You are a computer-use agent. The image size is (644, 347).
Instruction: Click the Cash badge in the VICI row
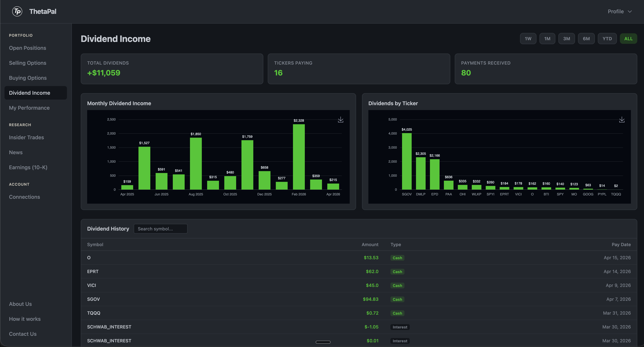coord(397,285)
